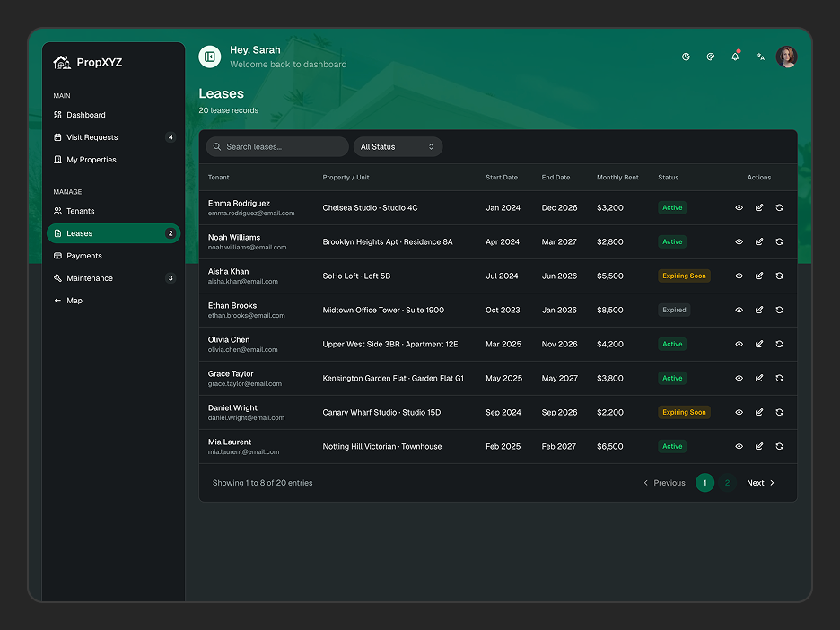Edit Ethan Brooks lease
840x630 pixels.
(759, 311)
